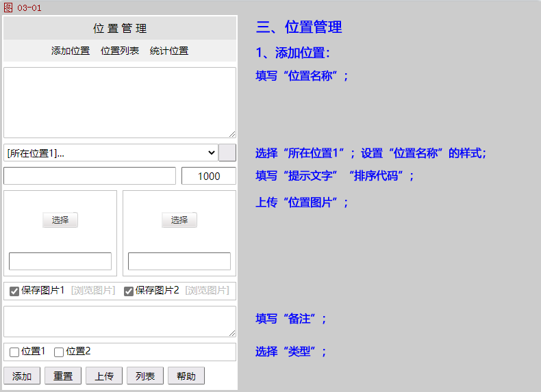Uncheck the 保存图片2 checkbox
The width and height of the screenshot is (541, 392).
(x=129, y=291)
